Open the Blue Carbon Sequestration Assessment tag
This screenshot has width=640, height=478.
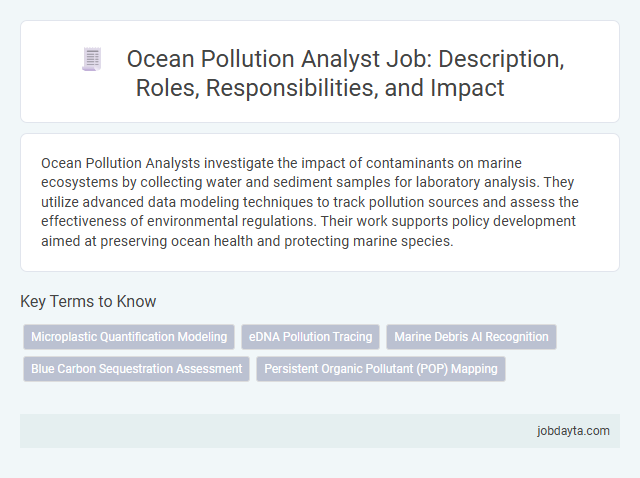[136, 369]
